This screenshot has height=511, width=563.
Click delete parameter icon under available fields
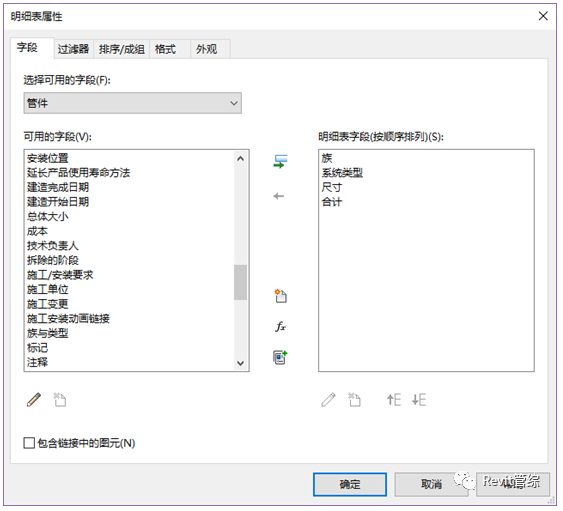pyautogui.click(x=60, y=400)
